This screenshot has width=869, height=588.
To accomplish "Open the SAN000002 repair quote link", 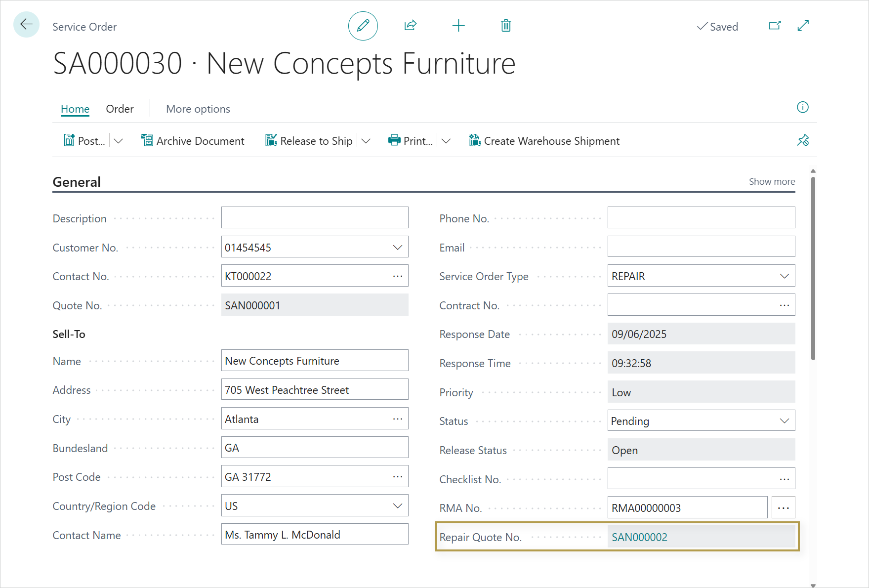I will coord(639,537).
